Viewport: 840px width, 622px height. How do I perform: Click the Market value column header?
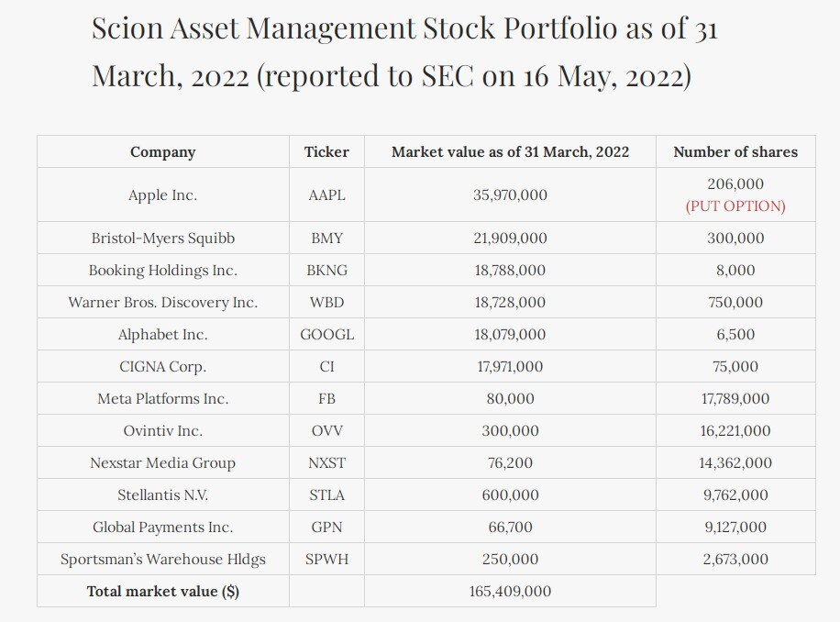510,152
